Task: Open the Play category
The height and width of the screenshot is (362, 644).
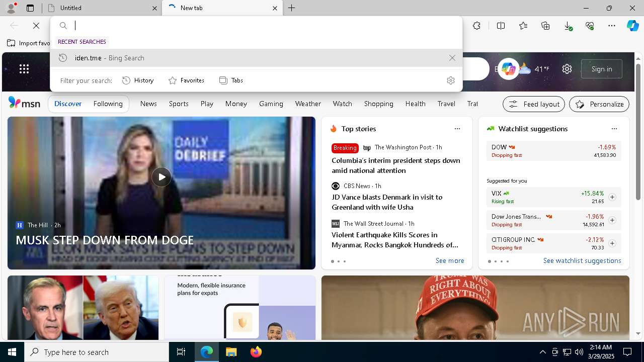Action: (x=207, y=104)
